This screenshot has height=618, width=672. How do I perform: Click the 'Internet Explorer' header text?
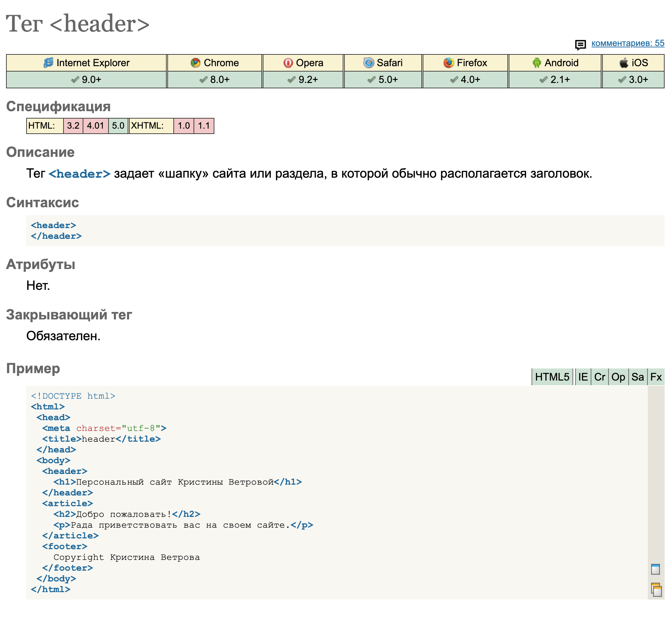[x=93, y=63]
